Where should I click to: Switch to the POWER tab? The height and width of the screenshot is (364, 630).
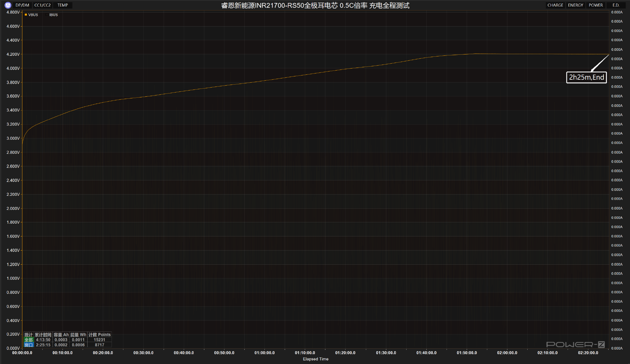(596, 5)
